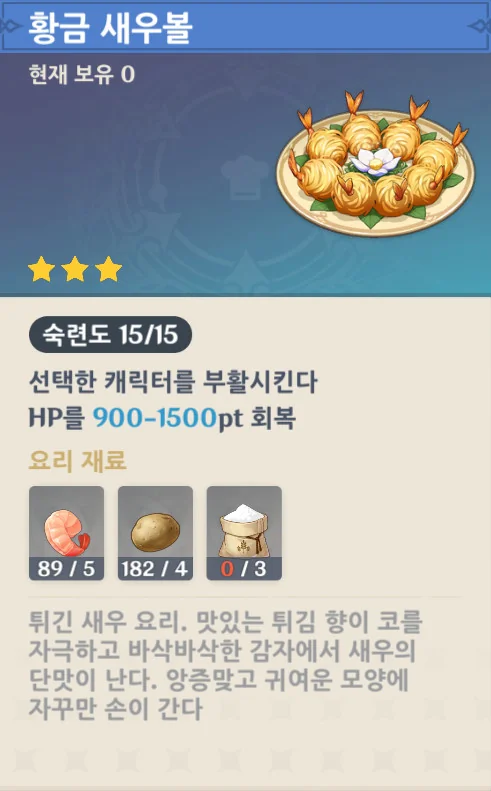491x791 pixels.
Task: Click the shrimp meat ingredient icon
Action: click(x=66, y=533)
